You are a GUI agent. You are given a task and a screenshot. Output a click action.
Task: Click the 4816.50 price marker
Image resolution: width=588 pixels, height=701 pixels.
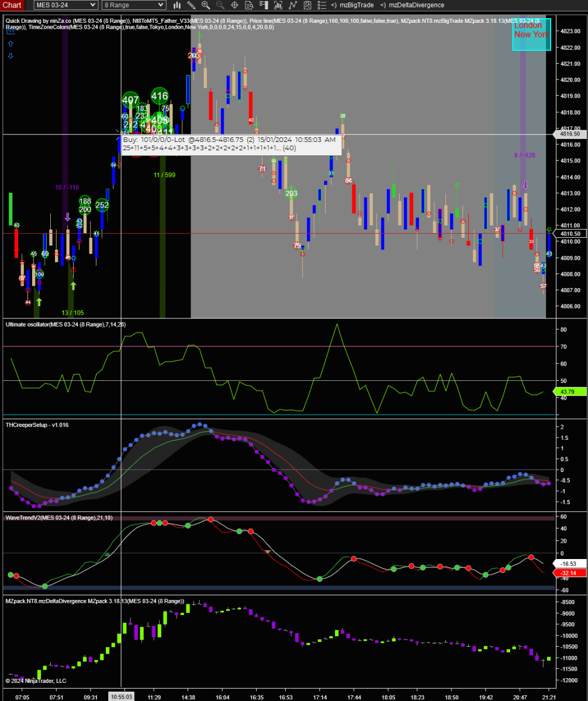[569, 134]
